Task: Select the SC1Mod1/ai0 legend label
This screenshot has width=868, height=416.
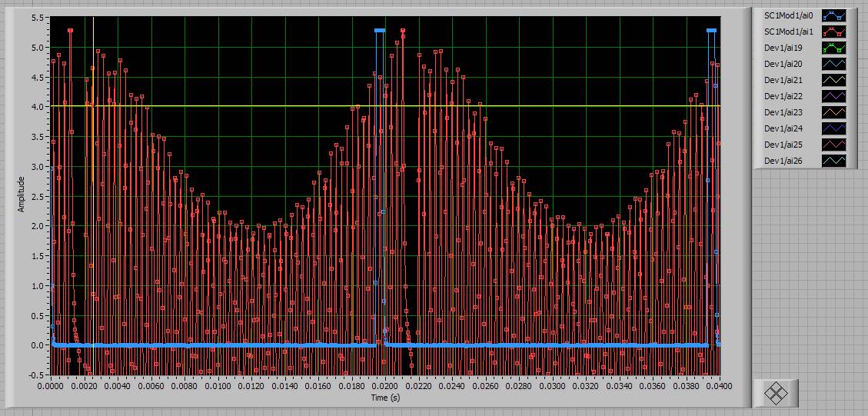Action: tap(788, 16)
